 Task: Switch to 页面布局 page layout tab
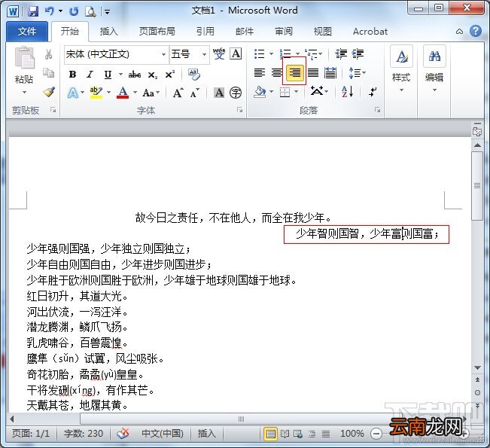tap(157, 32)
